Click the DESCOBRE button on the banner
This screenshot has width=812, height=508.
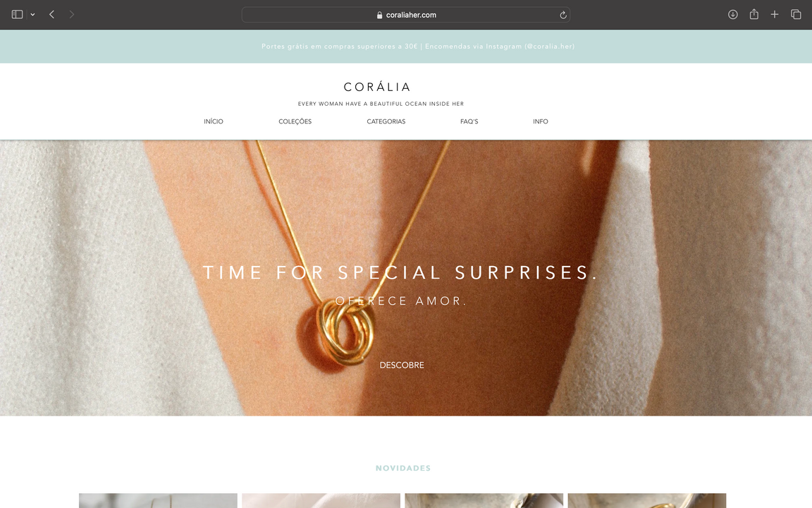tap(402, 365)
